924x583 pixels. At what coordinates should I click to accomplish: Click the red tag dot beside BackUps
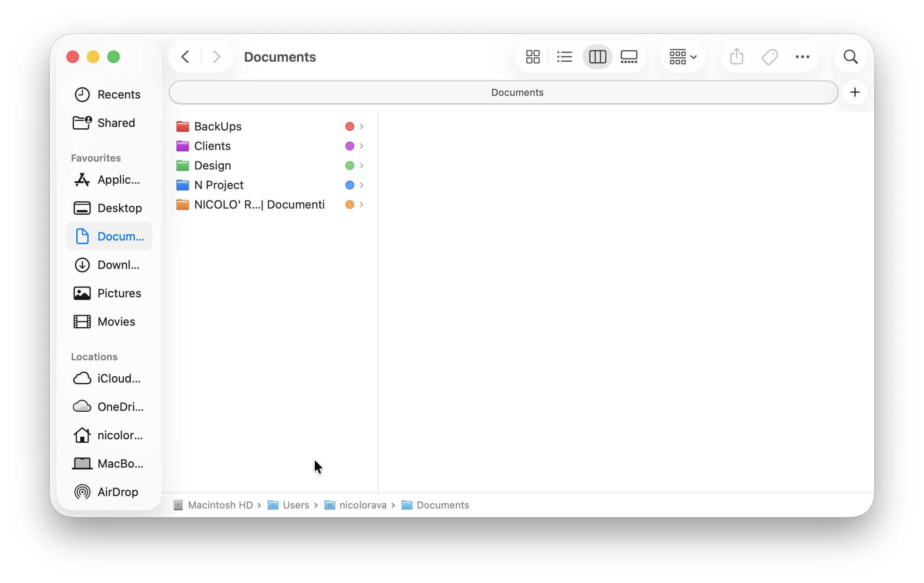tap(351, 126)
